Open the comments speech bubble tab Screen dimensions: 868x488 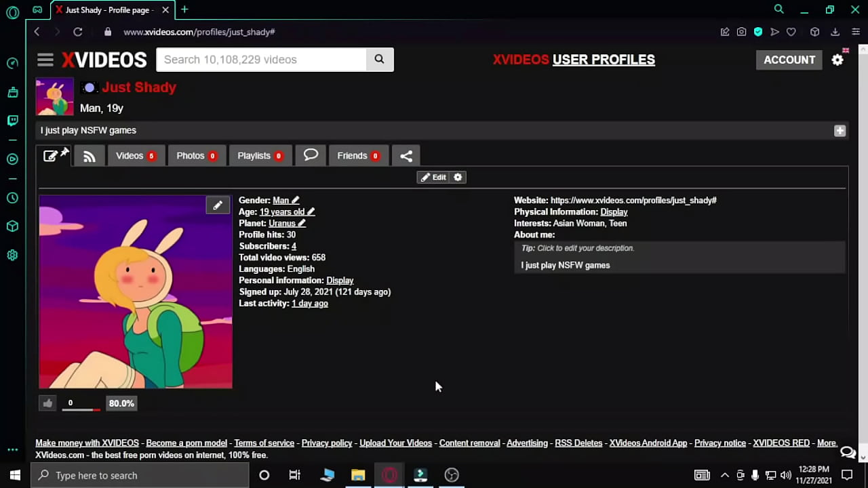click(311, 155)
